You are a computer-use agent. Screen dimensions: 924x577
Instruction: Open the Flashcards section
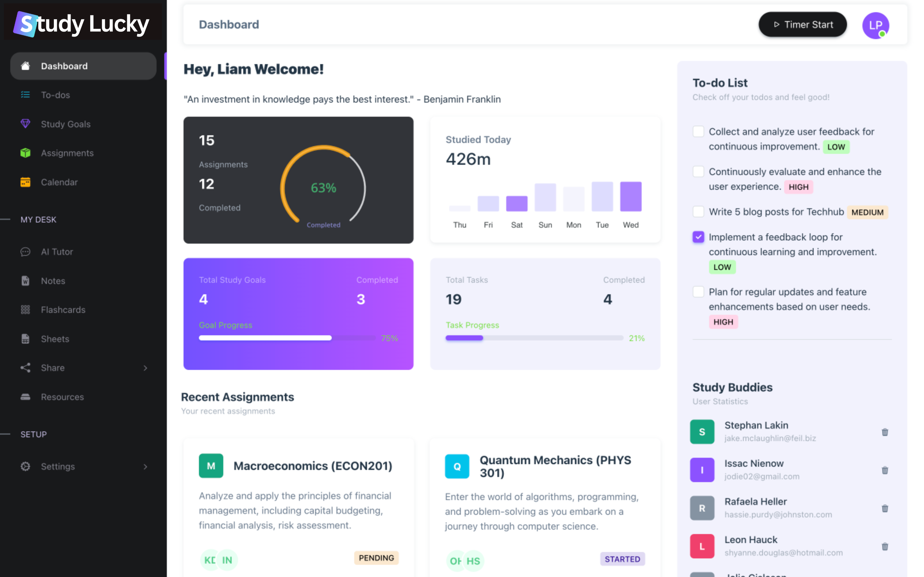pos(64,309)
